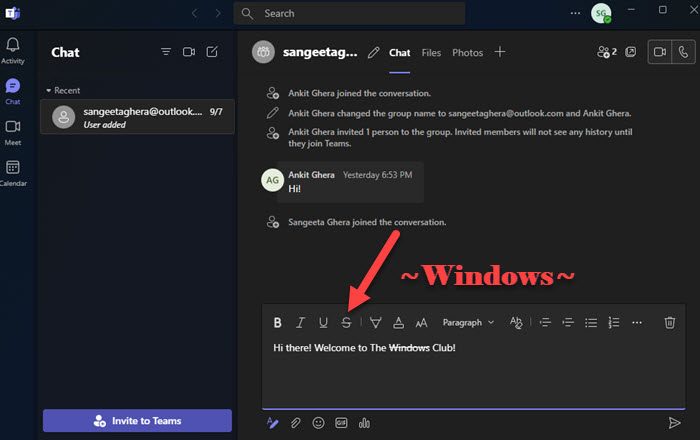Viewport: 700px width, 440px height.
Task: Open the text highlight color picker
Action: pos(375,322)
